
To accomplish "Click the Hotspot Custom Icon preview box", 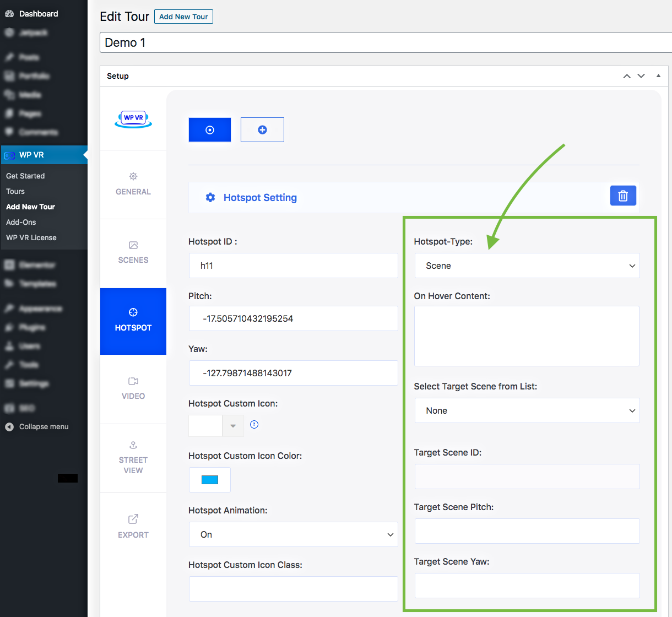I will pyautogui.click(x=205, y=426).
